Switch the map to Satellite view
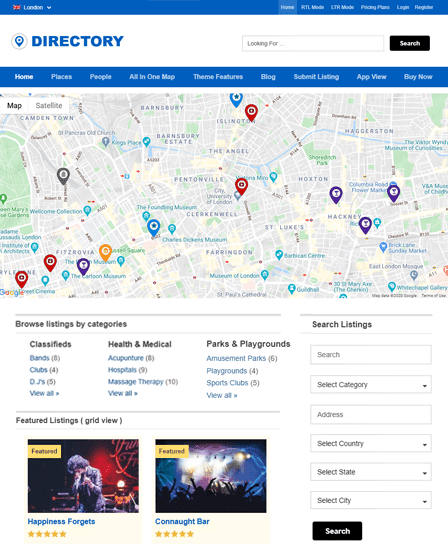This screenshot has width=448, height=560. (x=49, y=106)
